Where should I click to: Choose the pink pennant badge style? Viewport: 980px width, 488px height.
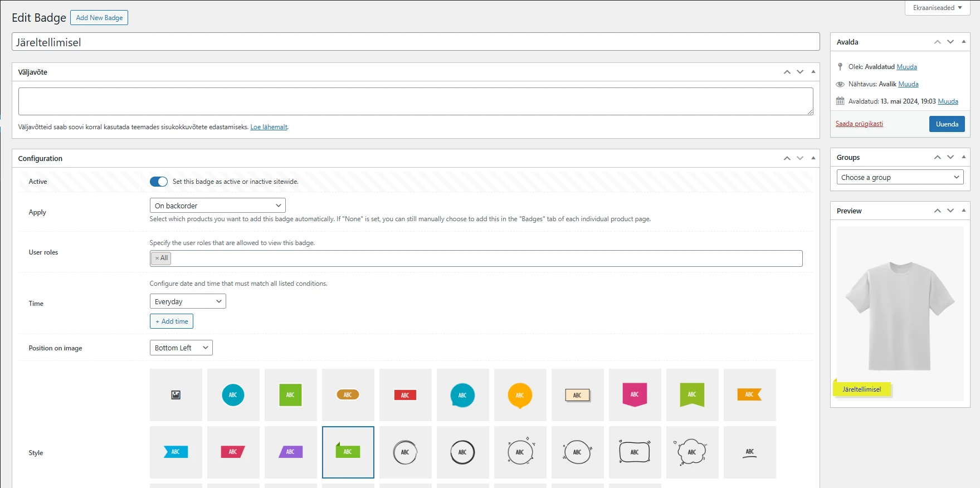pyautogui.click(x=635, y=395)
